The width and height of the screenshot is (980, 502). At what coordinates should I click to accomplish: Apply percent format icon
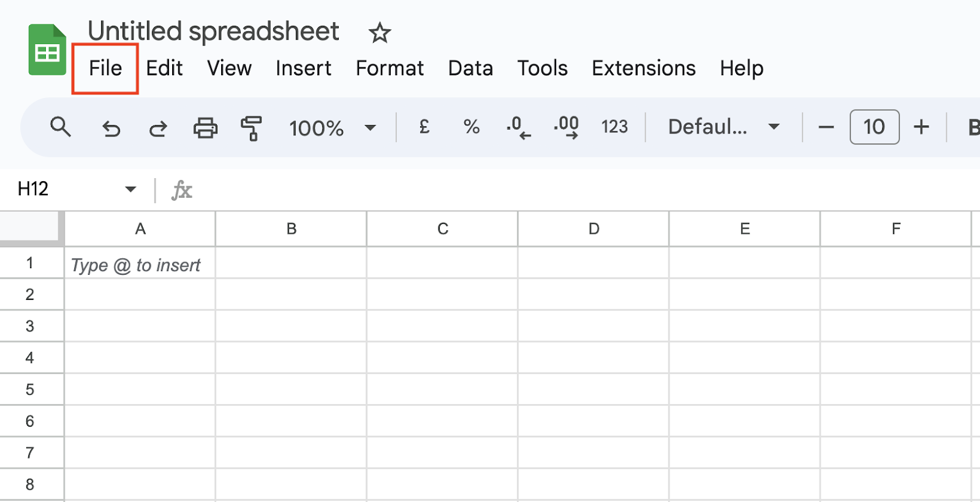(x=471, y=127)
